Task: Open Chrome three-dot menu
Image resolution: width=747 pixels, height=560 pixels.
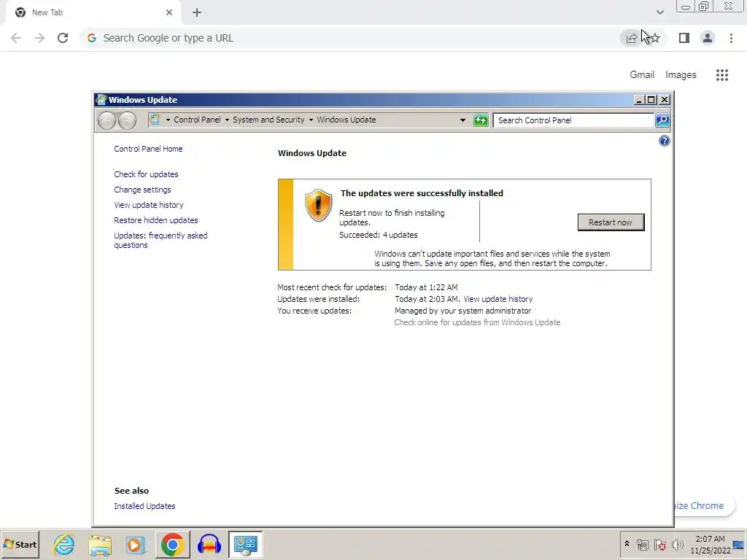Action: click(x=731, y=38)
